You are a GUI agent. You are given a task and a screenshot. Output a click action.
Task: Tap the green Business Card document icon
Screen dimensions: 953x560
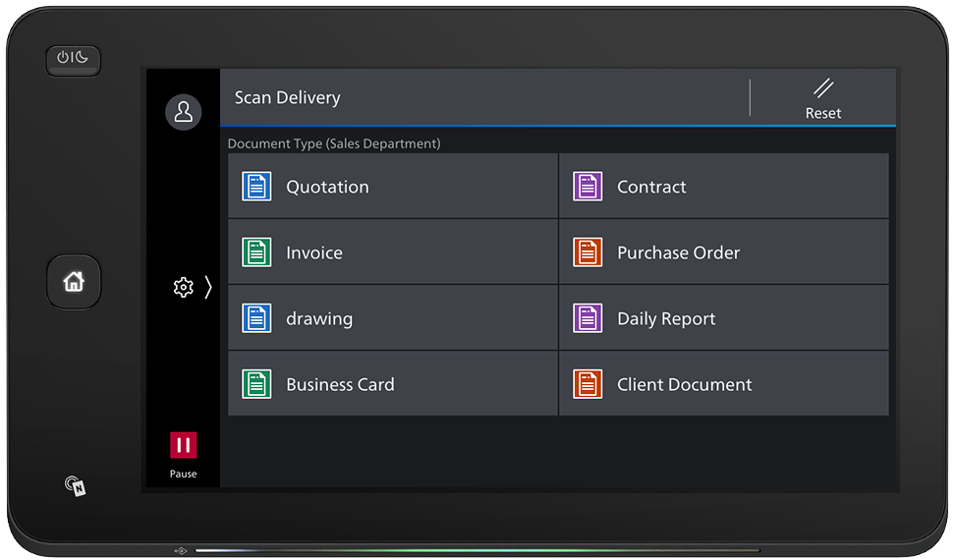256,384
